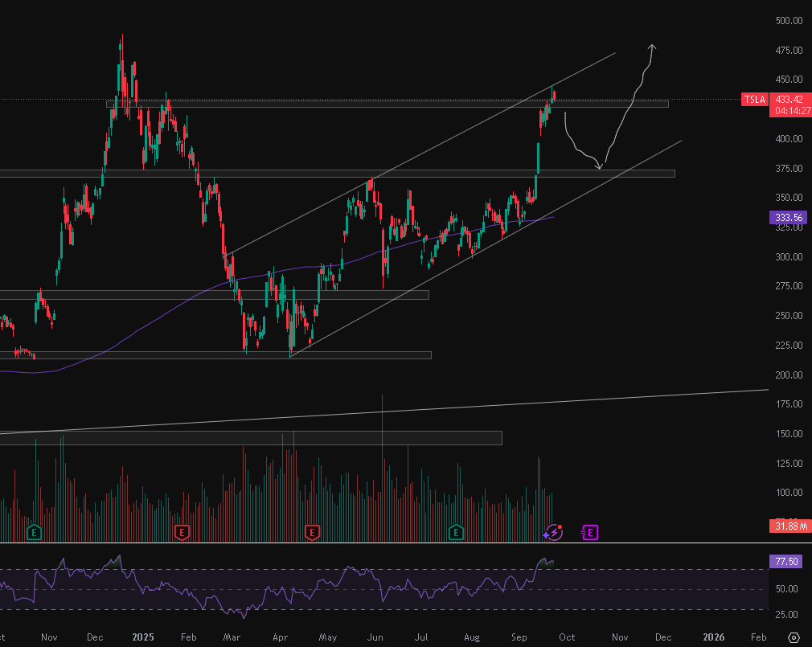Viewport: 812px width, 647px height.
Task: Click the 275.00 price scale value
Action: click(789, 285)
